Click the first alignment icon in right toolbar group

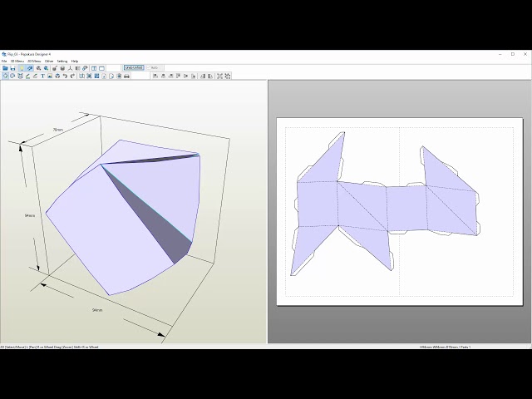click(155, 76)
